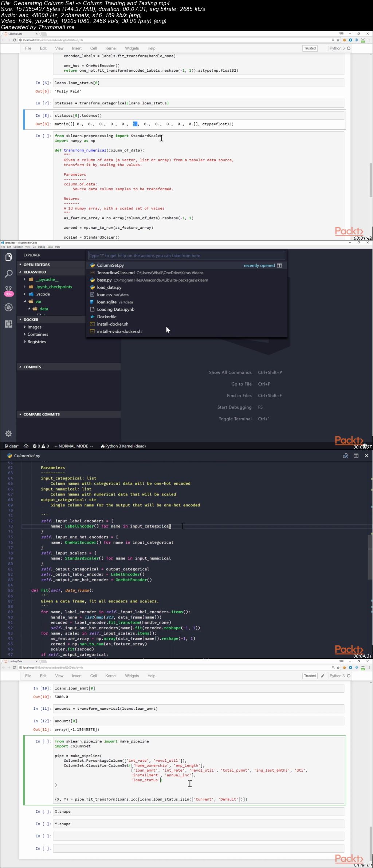Click the sync changes icon in status bar
Screen dimensions: 373x868
pyautogui.click(x=26, y=446)
